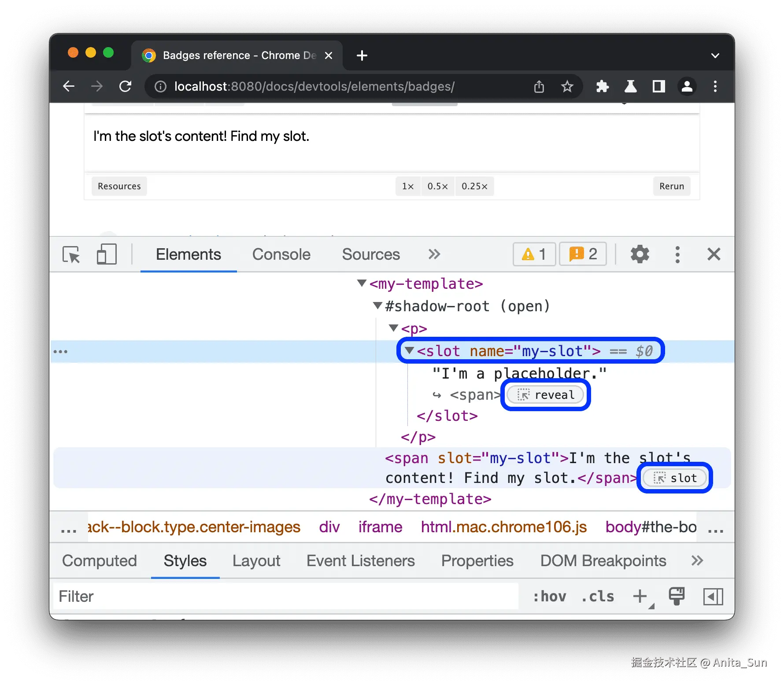784x685 pixels.
Task: Collapse the my-template element node
Action: (362, 283)
